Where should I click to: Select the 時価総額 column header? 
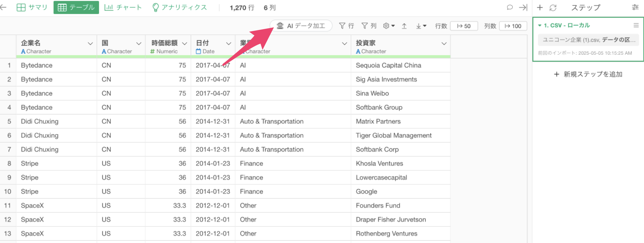pyautogui.click(x=168, y=47)
